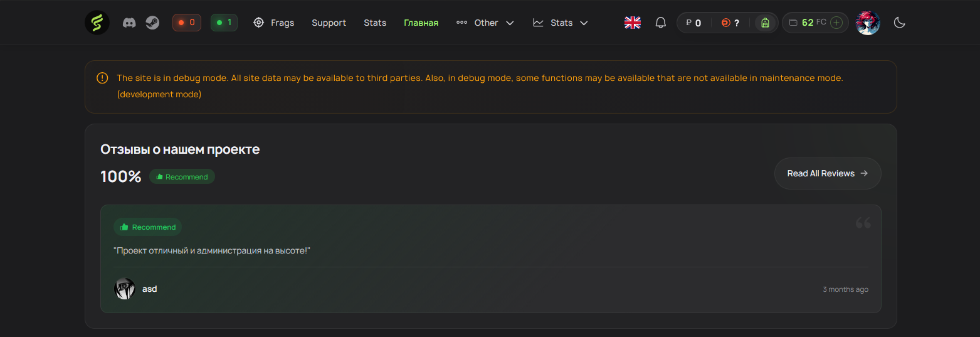
Task: Click the green online counter badge
Action: [x=224, y=23]
